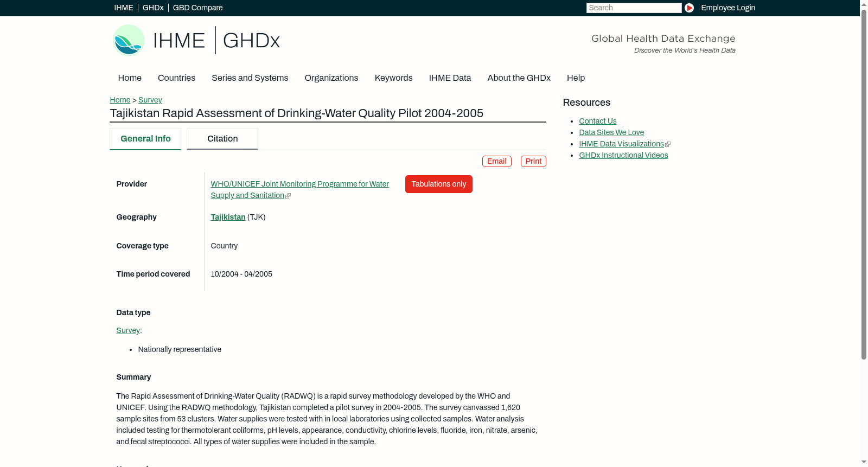Click the external link icon after Sanitation
Image resolution: width=868 pixels, height=467 pixels.
288,196
